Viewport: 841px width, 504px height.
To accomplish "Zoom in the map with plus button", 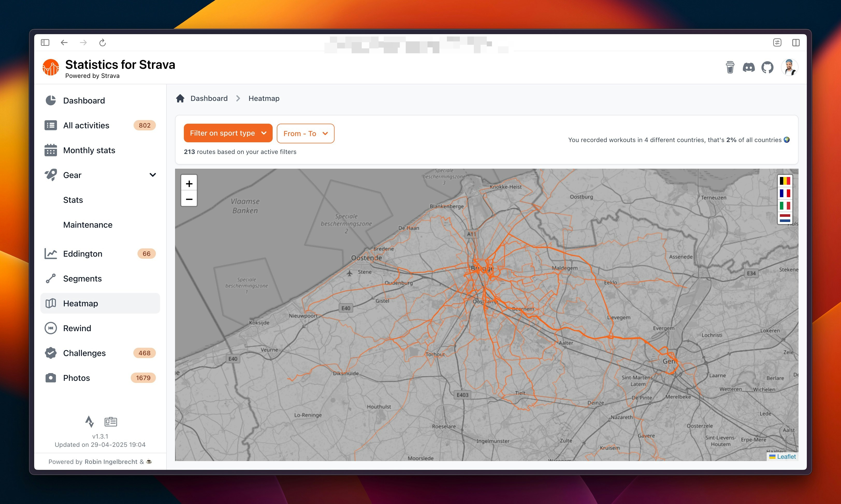I will (x=189, y=184).
